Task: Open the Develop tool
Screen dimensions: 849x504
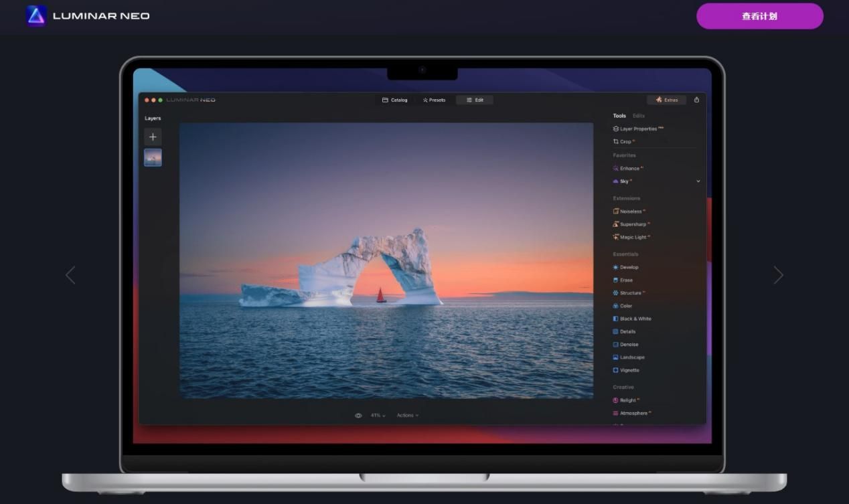Action: (x=626, y=267)
